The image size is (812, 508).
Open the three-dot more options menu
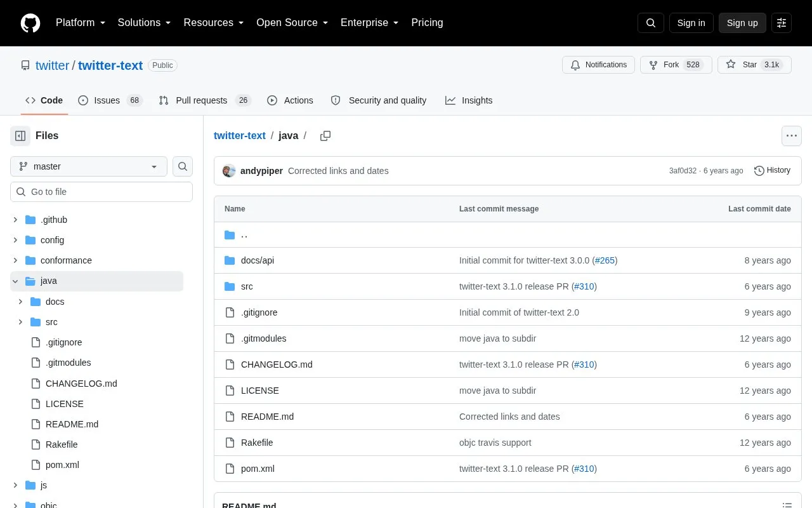coord(791,136)
